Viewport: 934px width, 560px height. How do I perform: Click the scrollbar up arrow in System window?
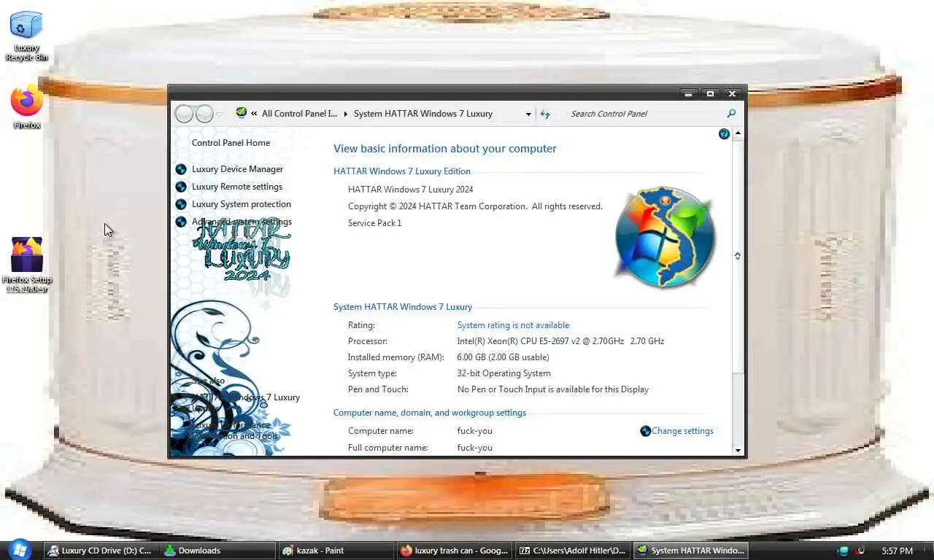point(738,134)
